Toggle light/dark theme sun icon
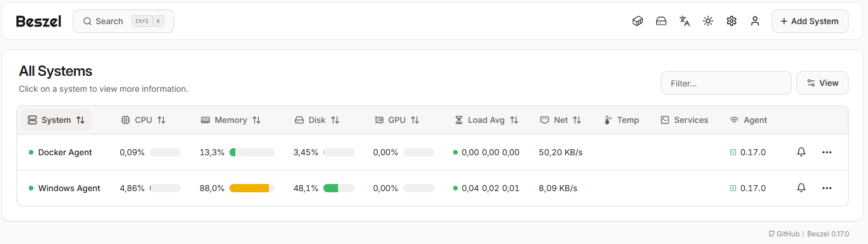This screenshot has width=868, height=244. [708, 21]
